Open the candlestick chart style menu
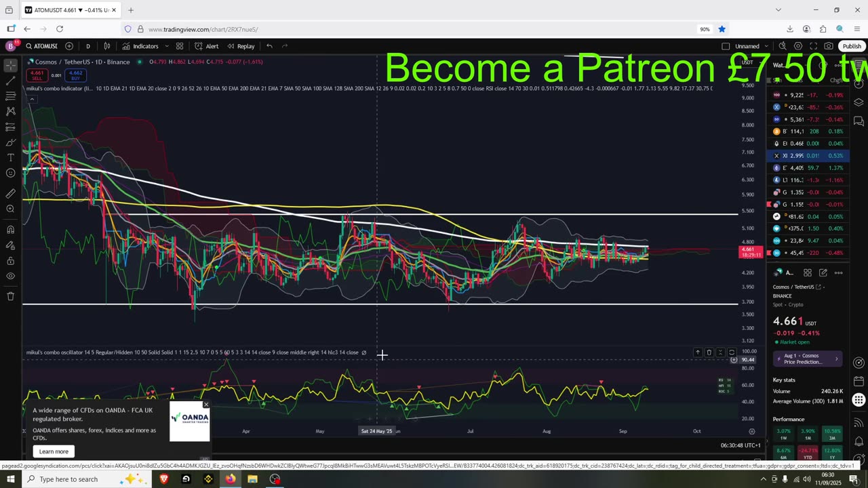The image size is (868, 488). pos(107,46)
